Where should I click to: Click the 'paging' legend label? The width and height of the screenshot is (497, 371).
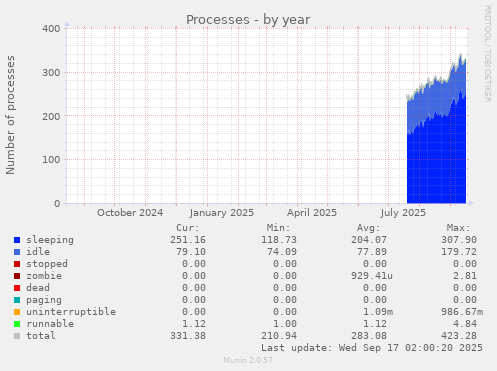(x=44, y=300)
